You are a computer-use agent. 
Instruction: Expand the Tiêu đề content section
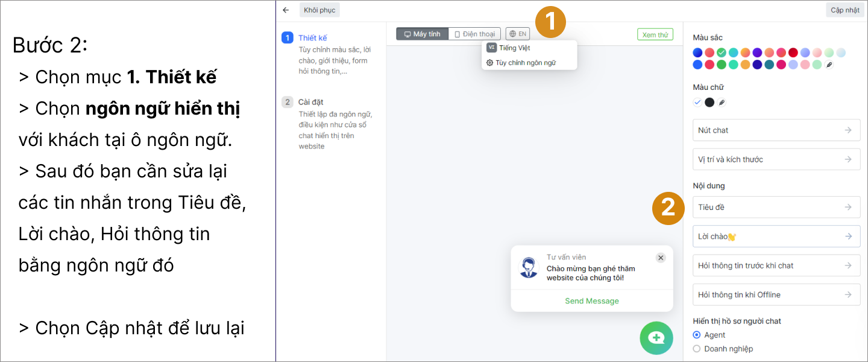click(776, 207)
